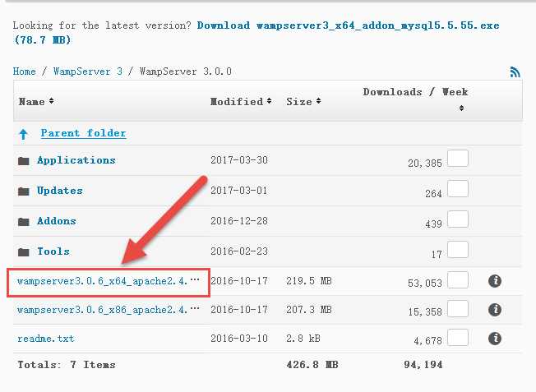This screenshot has height=392, width=536.
Task: Select the WampServer 3.0.0 breadcrumb text
Action: tap(186, 71)
